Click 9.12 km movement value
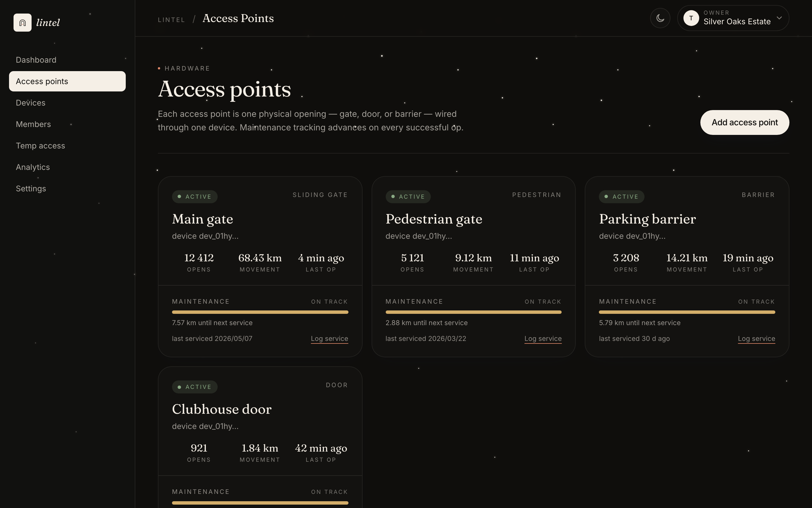The height and width of the screenshot is (508, 812). click(473, 258)
